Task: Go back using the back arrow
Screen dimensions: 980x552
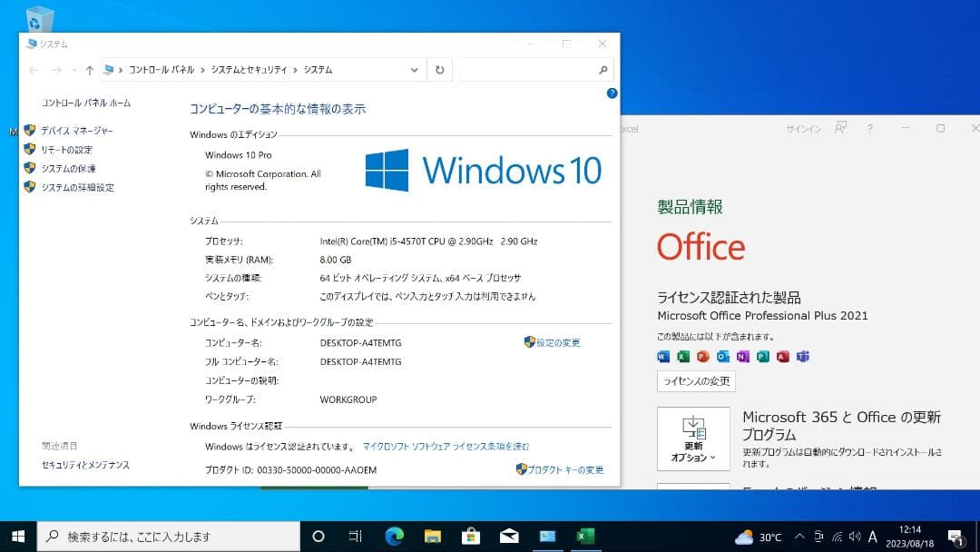Action: point(34,70)
